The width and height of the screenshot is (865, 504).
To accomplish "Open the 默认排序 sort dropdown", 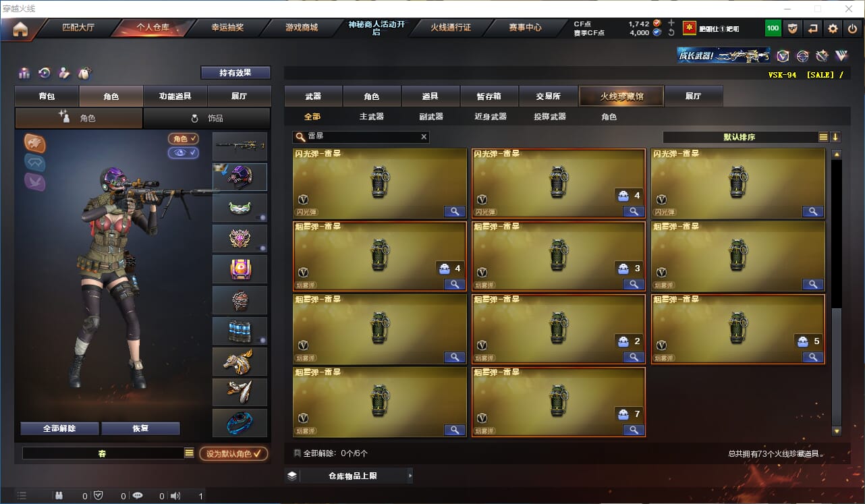I will [748, 137].
